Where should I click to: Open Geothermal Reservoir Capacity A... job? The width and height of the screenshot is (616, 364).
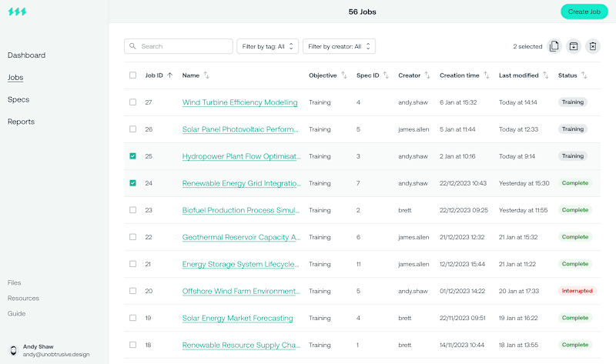pyautogui.click(x=241, y=237)
